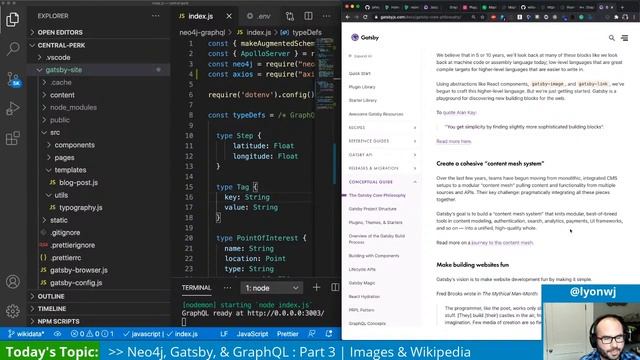Follow 'journey to the content mesh' link

502,242
